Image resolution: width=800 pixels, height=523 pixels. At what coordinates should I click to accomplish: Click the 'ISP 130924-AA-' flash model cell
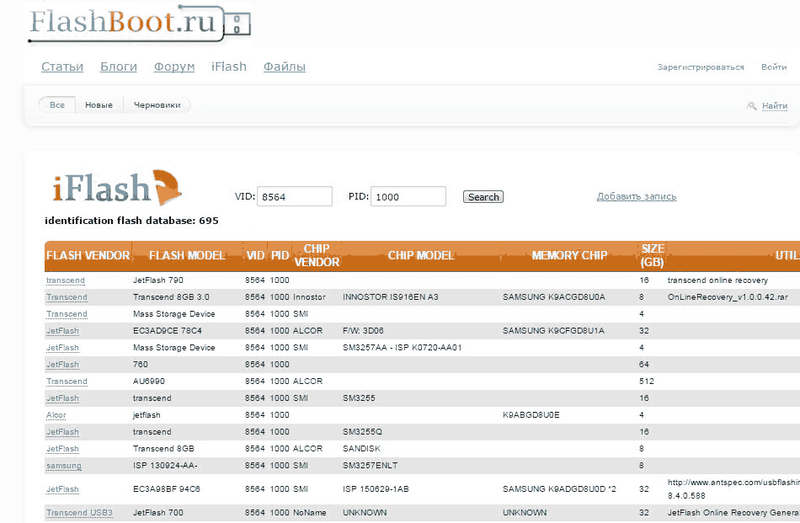point(165,465)
